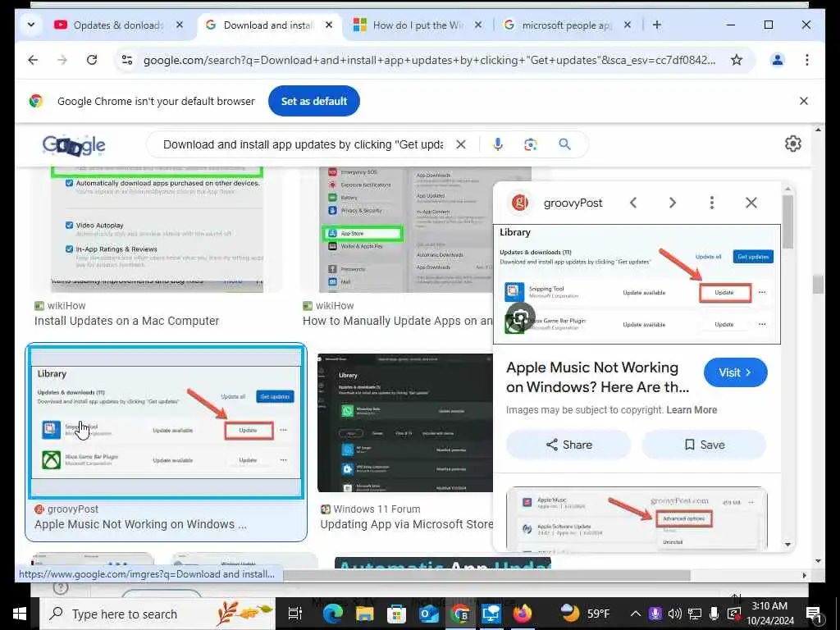Screen dimensions: 840x630
Task: Reload the current page
Action: [92, 60]
